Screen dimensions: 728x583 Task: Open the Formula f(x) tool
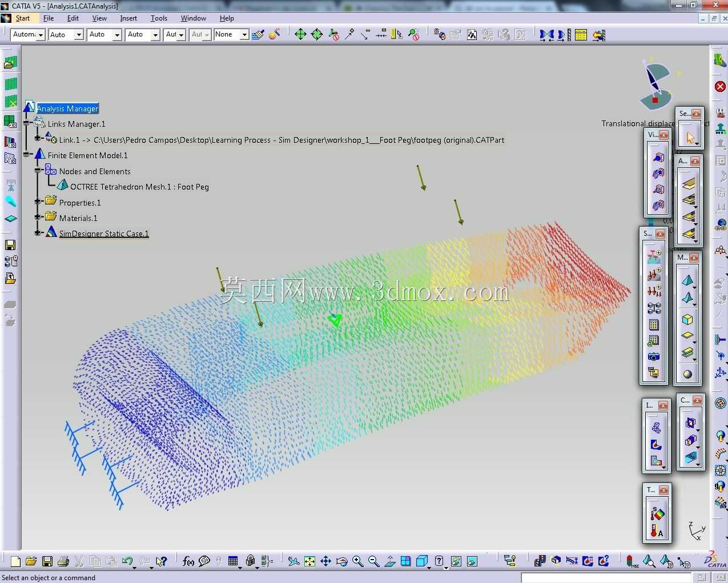pos(188,561)
